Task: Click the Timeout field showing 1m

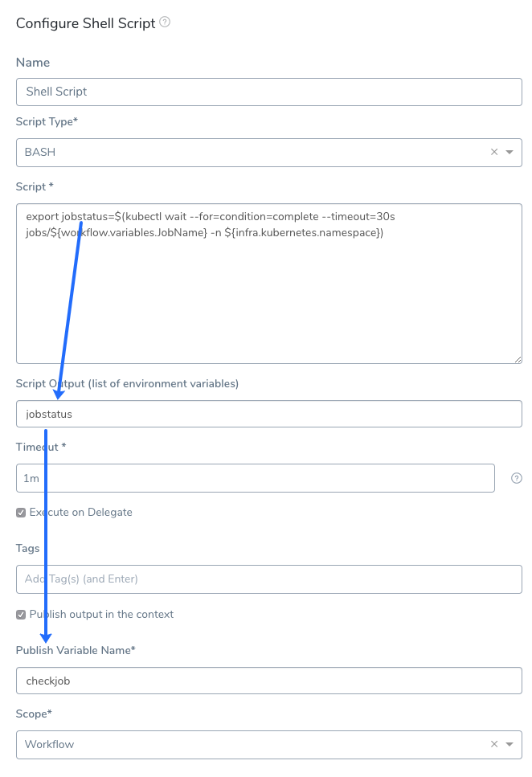Action: pyautogui.click(x=256, y=478)
